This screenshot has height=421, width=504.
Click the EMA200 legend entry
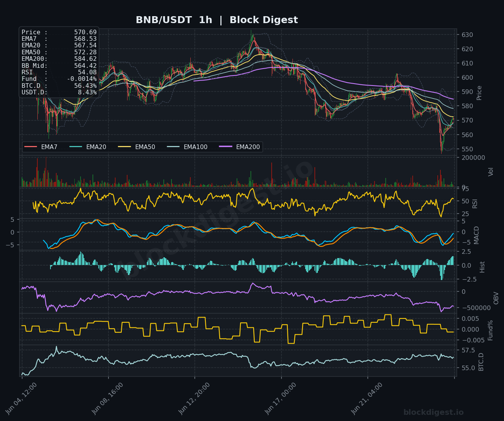pos(240,147)
